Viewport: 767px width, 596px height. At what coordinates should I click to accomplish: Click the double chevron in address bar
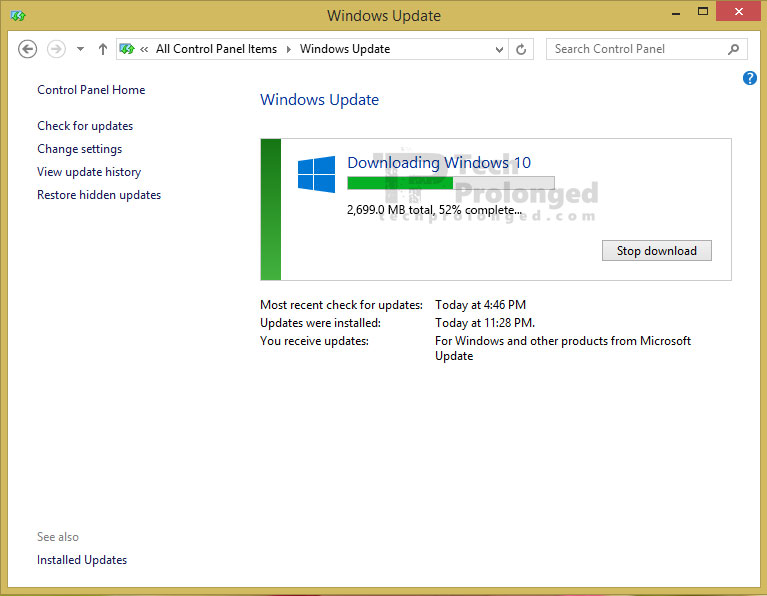[x=144, y=49]
